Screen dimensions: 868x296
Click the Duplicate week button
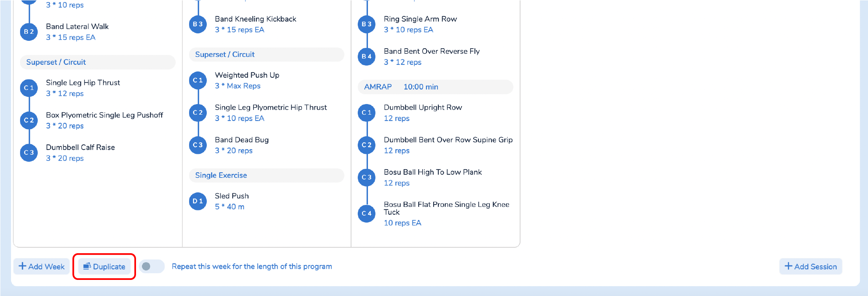tap(104, 267)
